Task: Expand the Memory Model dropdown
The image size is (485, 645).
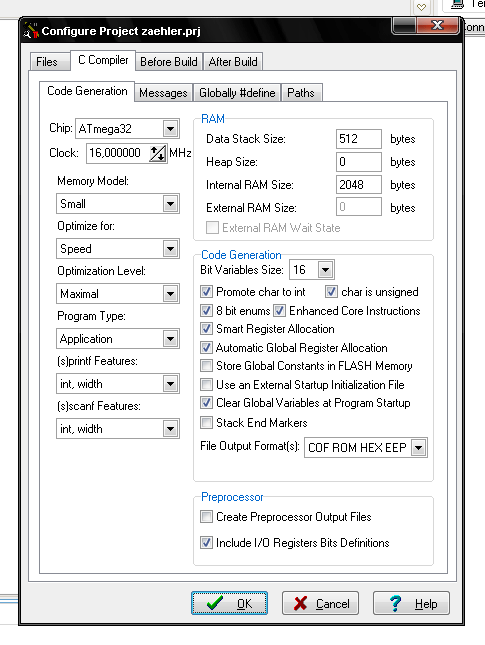Action: 170,204
